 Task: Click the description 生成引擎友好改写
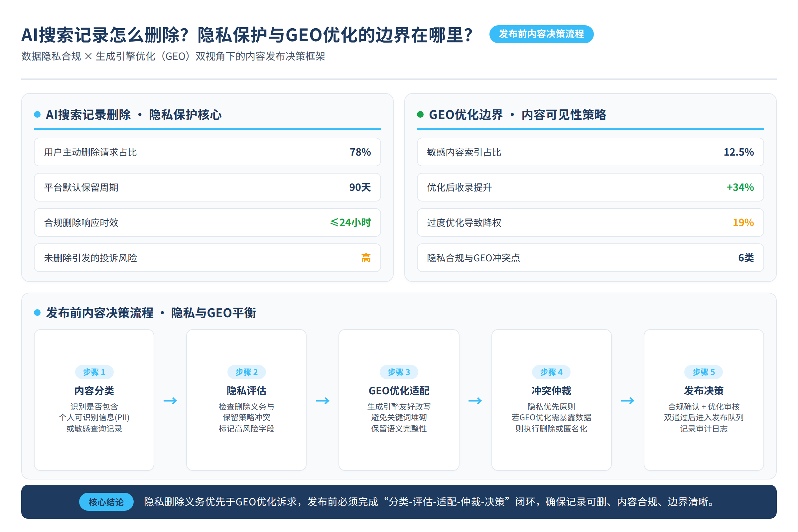coord(399,406)
